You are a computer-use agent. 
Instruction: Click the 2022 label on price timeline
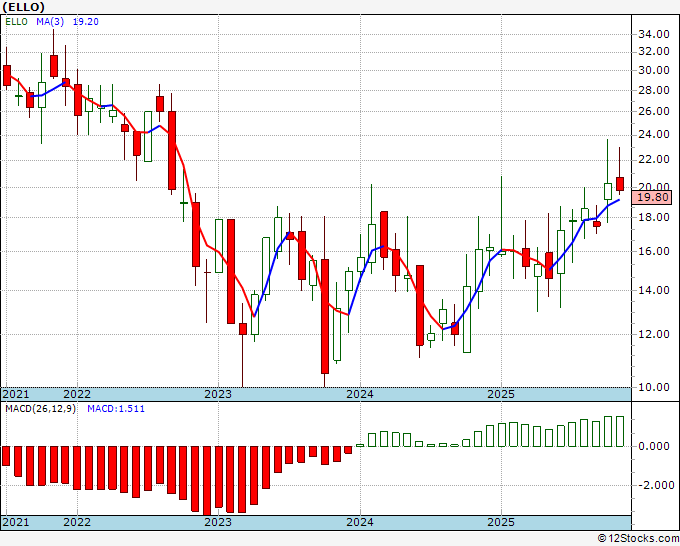pyautogui.click(x=77, y=394)
